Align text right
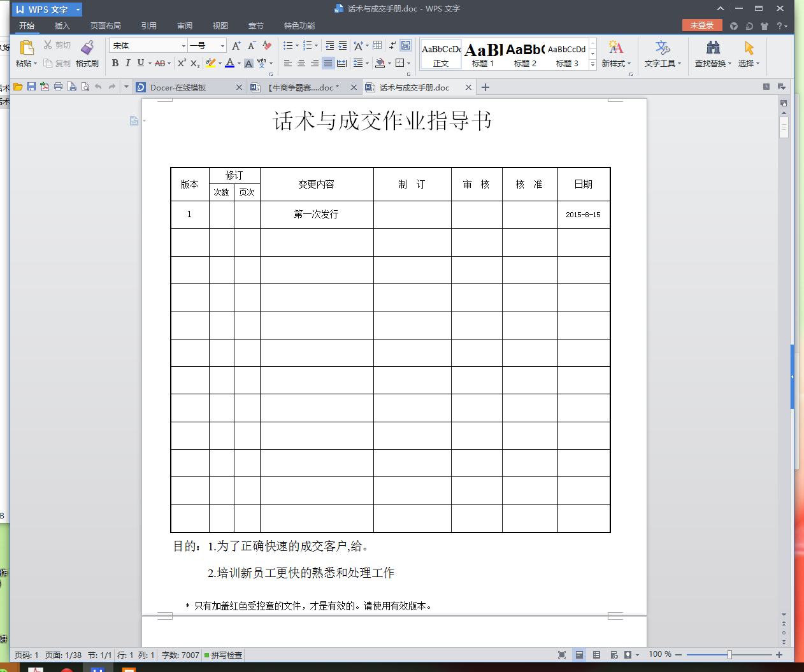The width and height of the screenshot is (804, 672). (315, 63)
